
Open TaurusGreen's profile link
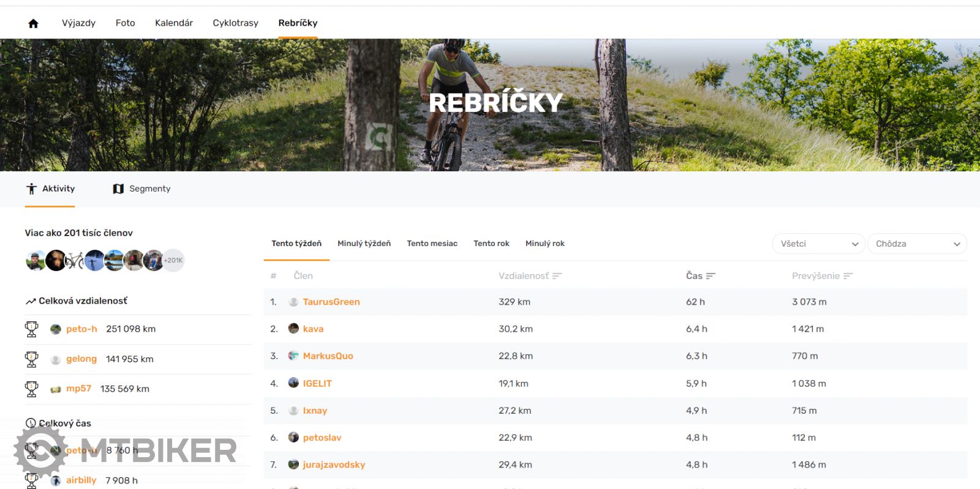tap(331, 302)
